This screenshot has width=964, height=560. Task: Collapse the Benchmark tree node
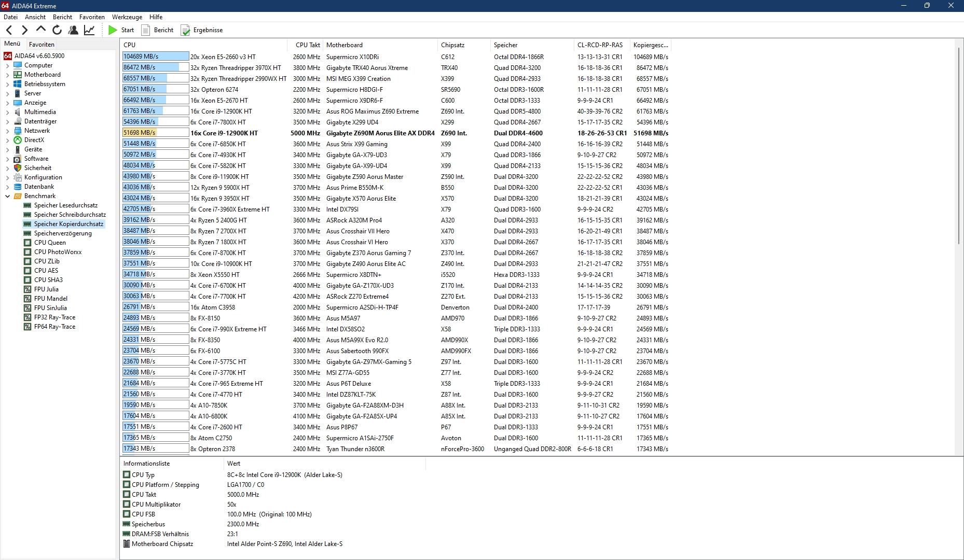pos(7,196)
